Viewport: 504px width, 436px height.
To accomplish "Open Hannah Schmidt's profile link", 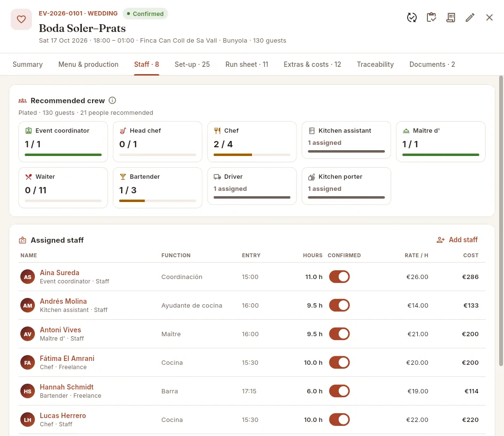I will (x=66, y=387).
